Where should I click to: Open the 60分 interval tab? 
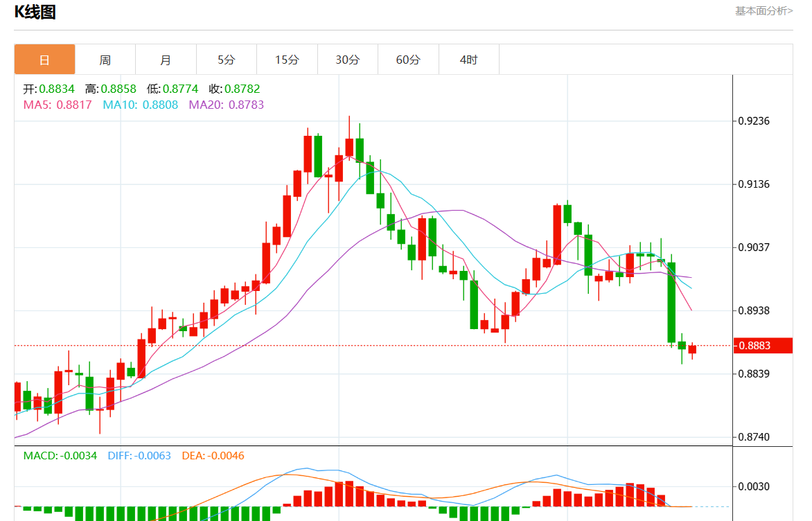tap(408, 60)
